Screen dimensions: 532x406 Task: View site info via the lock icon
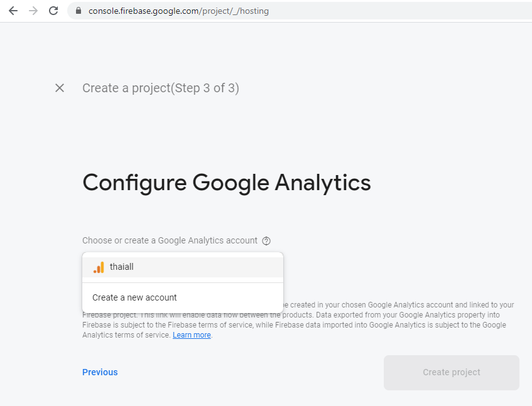(79, 11)
